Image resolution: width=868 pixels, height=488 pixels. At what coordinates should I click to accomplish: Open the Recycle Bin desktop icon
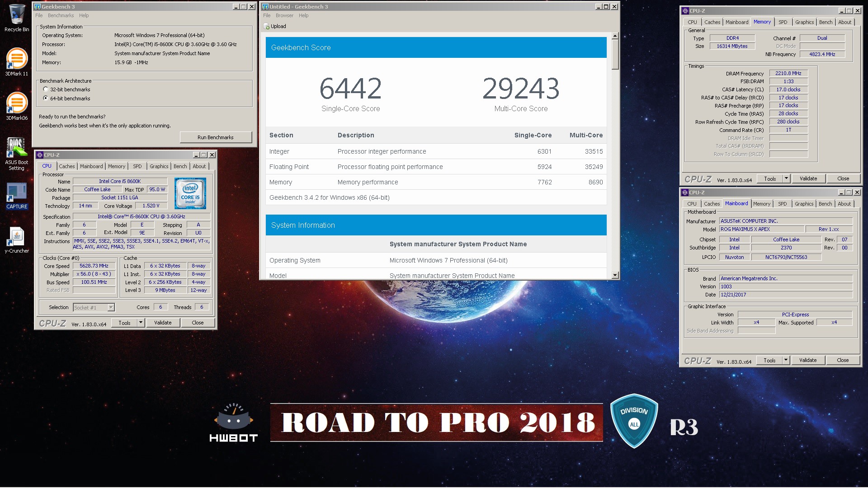click(x=17, y=18)
